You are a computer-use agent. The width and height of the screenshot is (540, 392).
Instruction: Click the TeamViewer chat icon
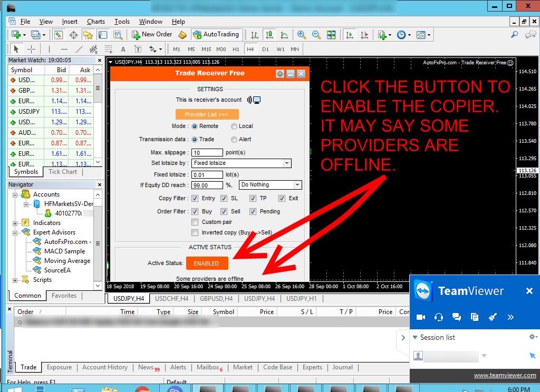[457, 317]
